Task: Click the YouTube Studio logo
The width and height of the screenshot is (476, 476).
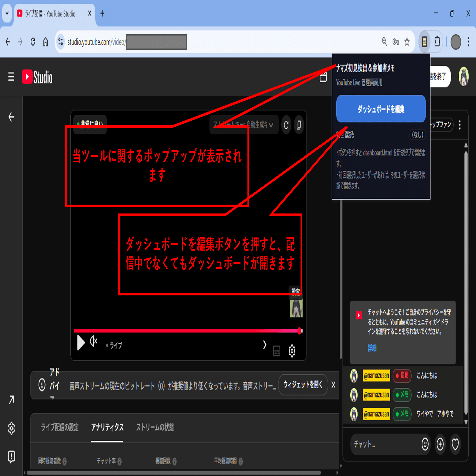Action: (37, 77)
